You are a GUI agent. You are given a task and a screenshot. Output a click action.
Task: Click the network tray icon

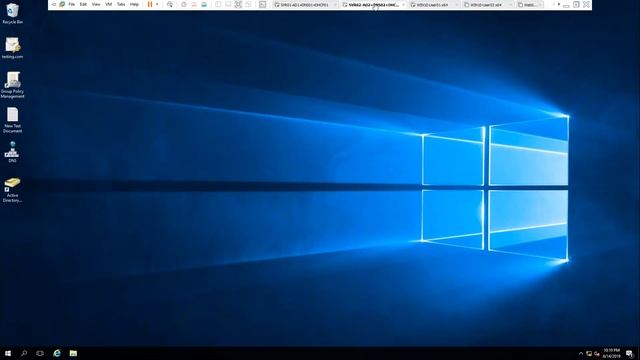point(589,353)
